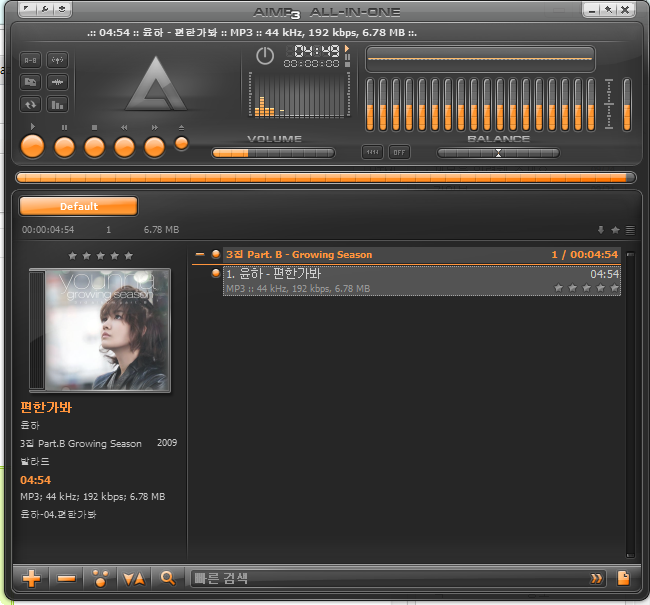Click the leftmost equalizer band slider
Viewport: 650px width, 605px height.
click(370, 104)
